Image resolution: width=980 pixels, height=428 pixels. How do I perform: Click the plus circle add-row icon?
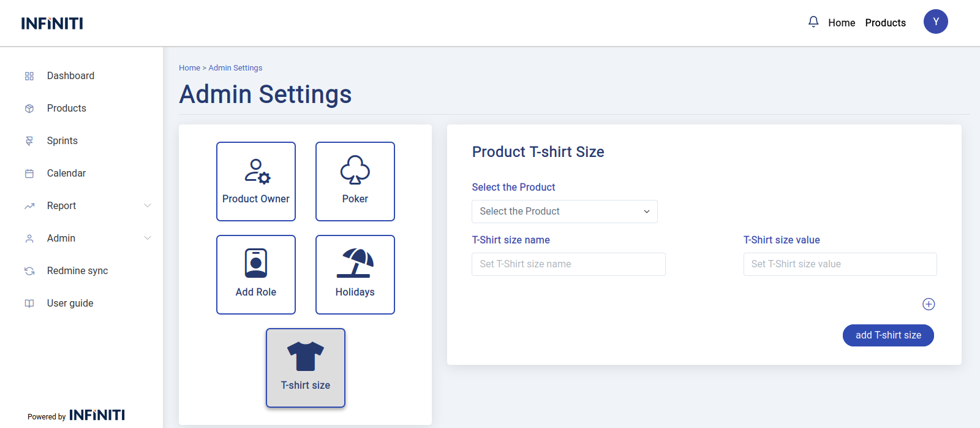coord(929,304)
